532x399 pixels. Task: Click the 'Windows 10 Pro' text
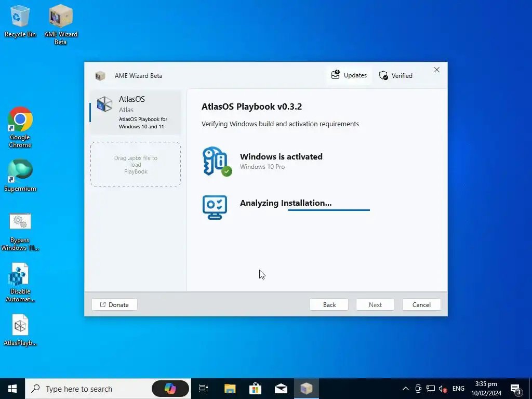pos(262,167)
